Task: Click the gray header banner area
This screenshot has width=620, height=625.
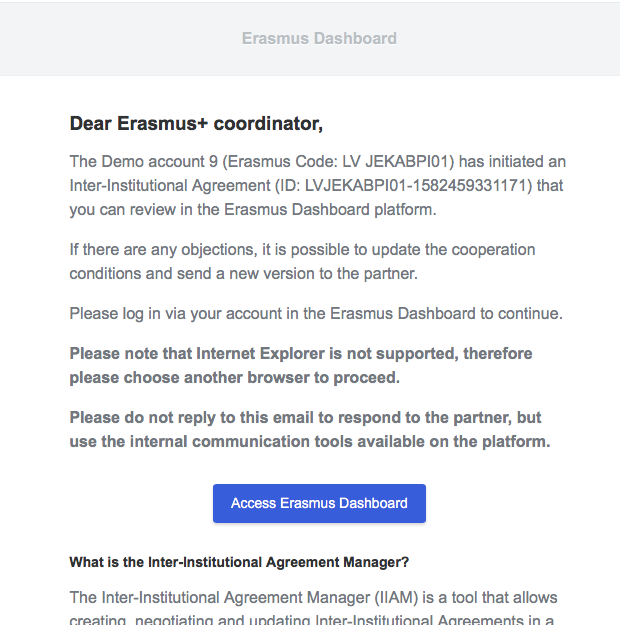Action: (x=310, y=39)
